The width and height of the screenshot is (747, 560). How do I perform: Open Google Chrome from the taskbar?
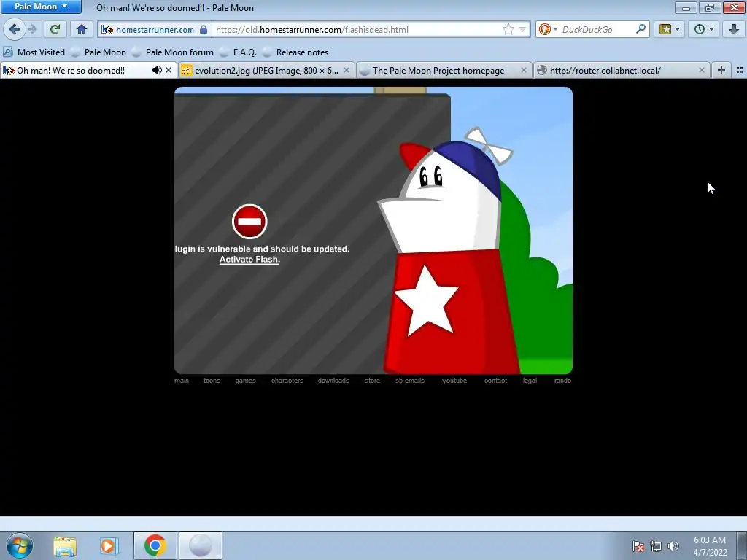(x=155, y=545)
